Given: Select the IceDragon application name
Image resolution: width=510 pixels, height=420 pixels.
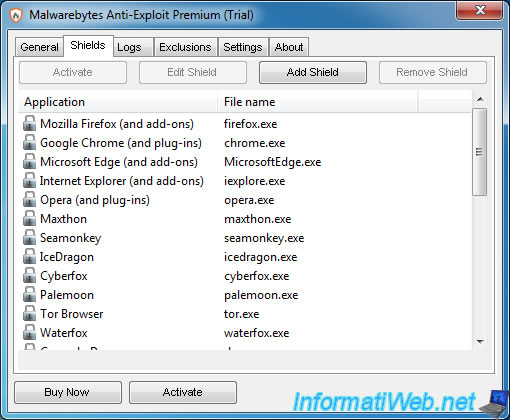Looking at the screenshot, I should click(67, 257).
